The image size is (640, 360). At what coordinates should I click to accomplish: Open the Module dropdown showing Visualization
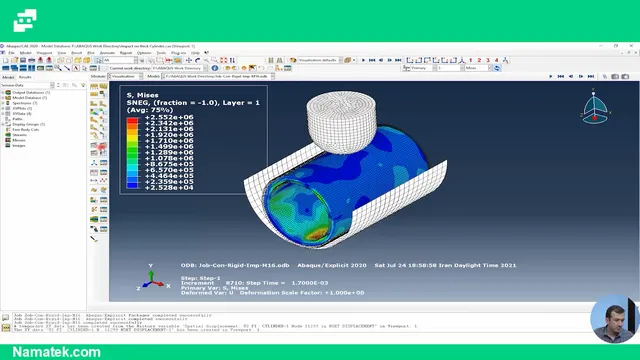click(x=125, y=76)
